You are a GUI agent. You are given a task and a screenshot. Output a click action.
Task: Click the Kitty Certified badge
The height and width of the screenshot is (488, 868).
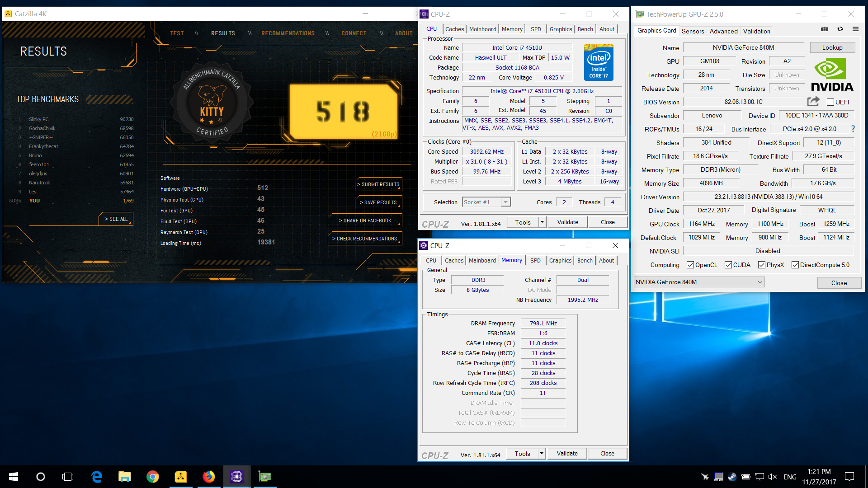(211, 104)
